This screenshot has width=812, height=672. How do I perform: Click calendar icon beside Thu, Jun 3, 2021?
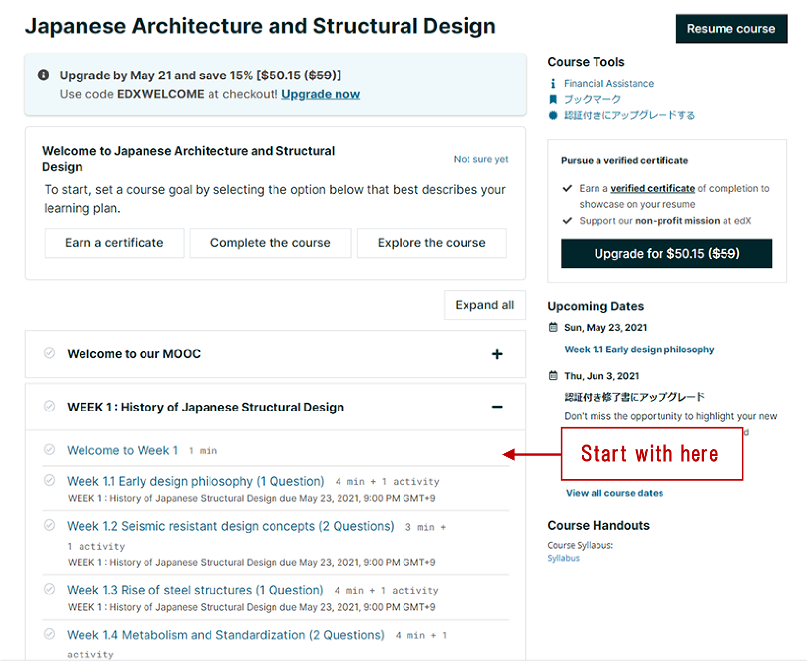click(553, 376)
